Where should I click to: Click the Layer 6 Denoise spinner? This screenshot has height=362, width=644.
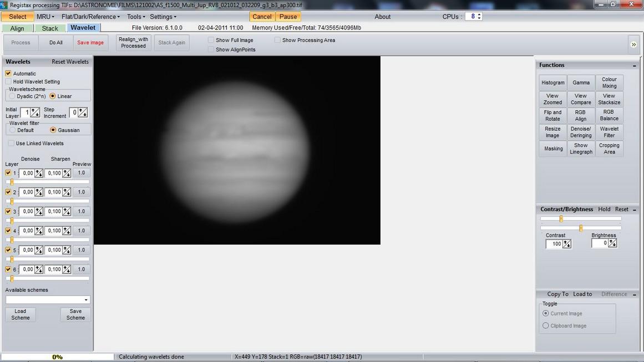tap(39, 269)
